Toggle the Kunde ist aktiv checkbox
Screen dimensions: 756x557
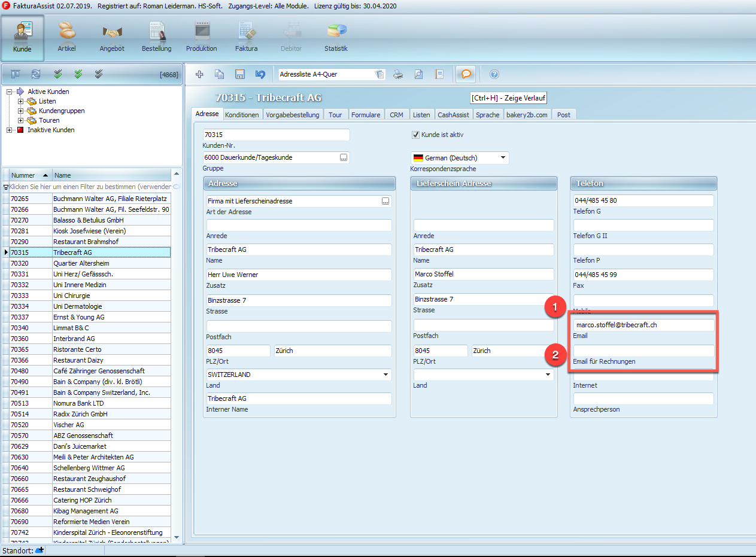[416, 135]
